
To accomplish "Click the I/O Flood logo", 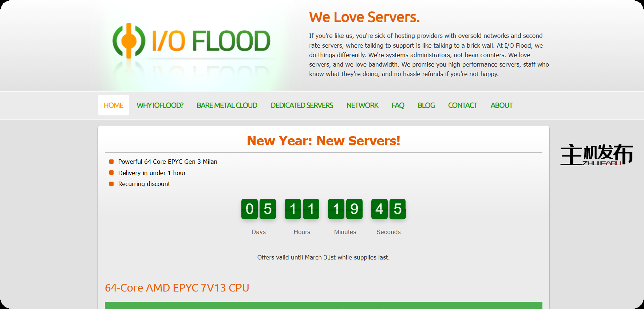I will click(191, 41).
